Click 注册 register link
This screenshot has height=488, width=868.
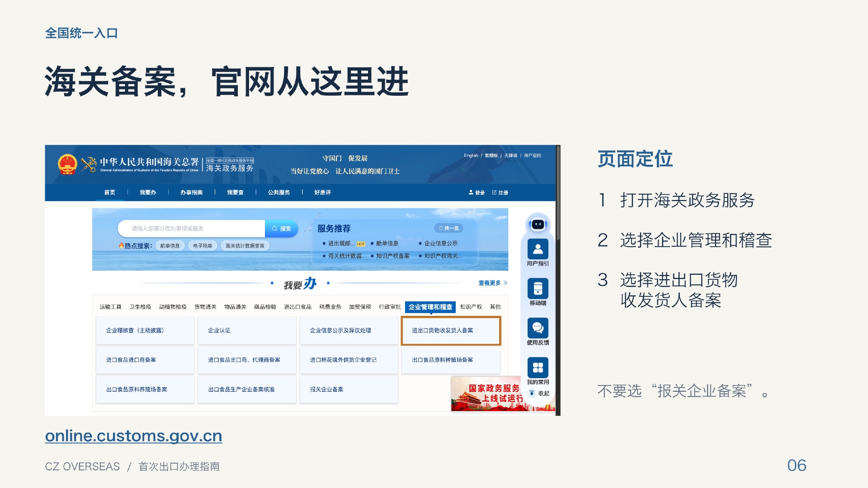point(500,192)
